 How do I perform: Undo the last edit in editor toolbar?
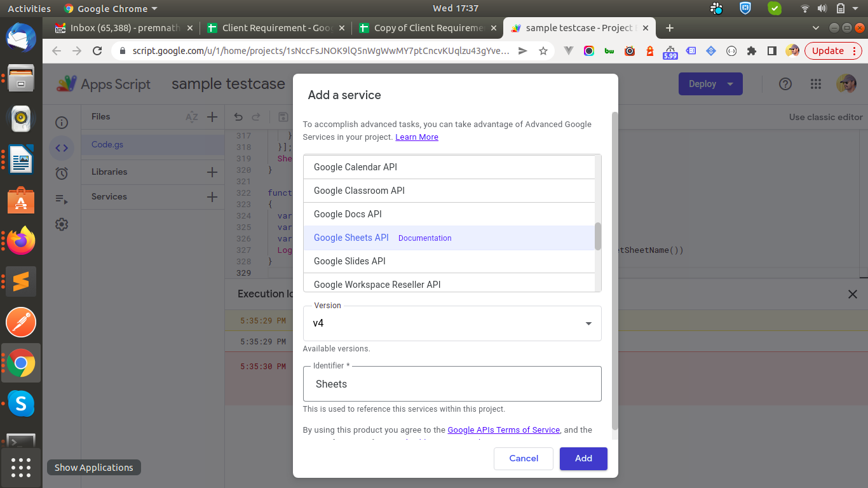pyautogui.click(x=238, y=117)
